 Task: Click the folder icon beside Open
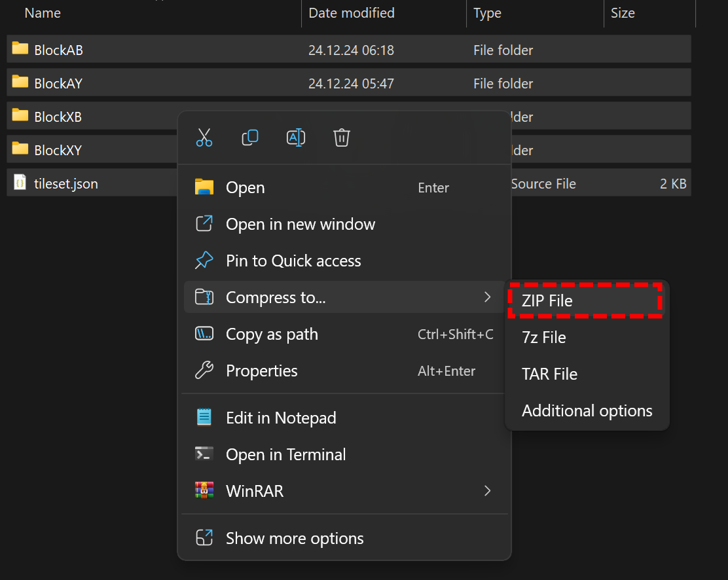click(204, 187)
